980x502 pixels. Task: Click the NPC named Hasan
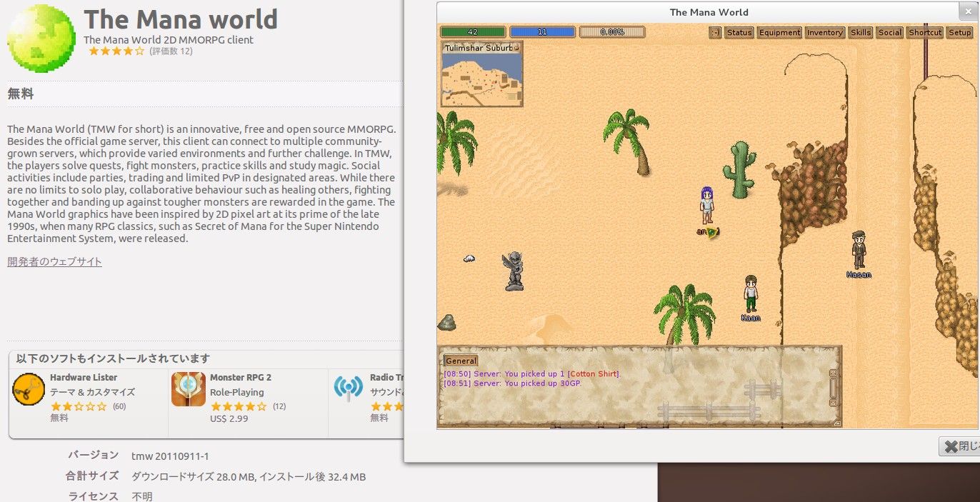point(859,250)
